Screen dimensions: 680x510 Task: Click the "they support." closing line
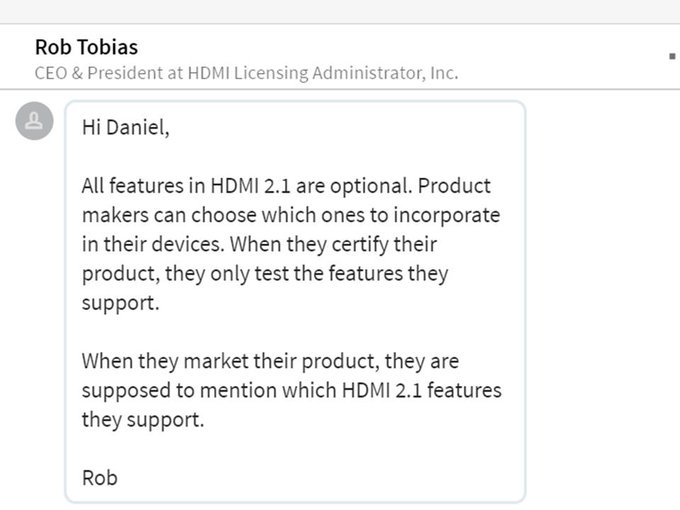click(142, 419)
